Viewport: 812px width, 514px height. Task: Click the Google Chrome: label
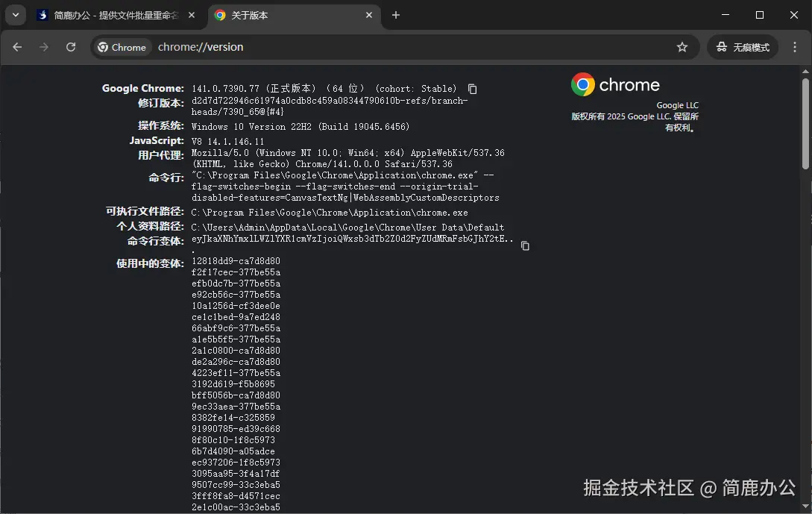[143, 88]
